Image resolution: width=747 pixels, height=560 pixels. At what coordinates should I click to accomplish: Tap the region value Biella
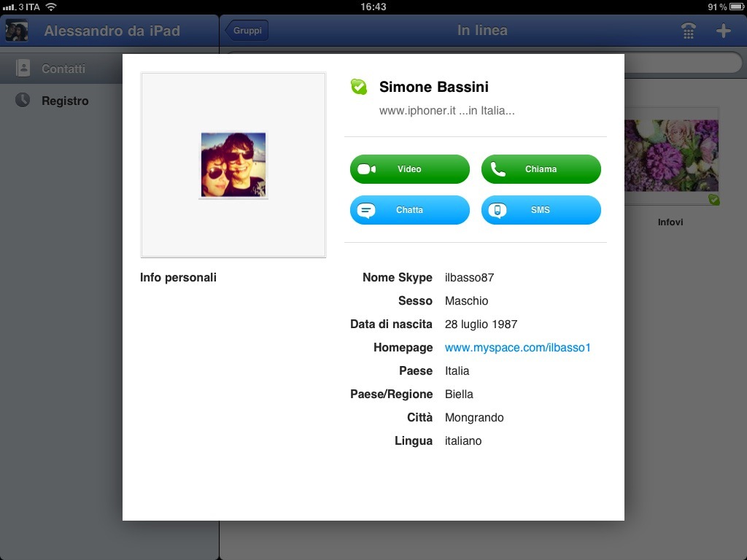coord(459,394)
